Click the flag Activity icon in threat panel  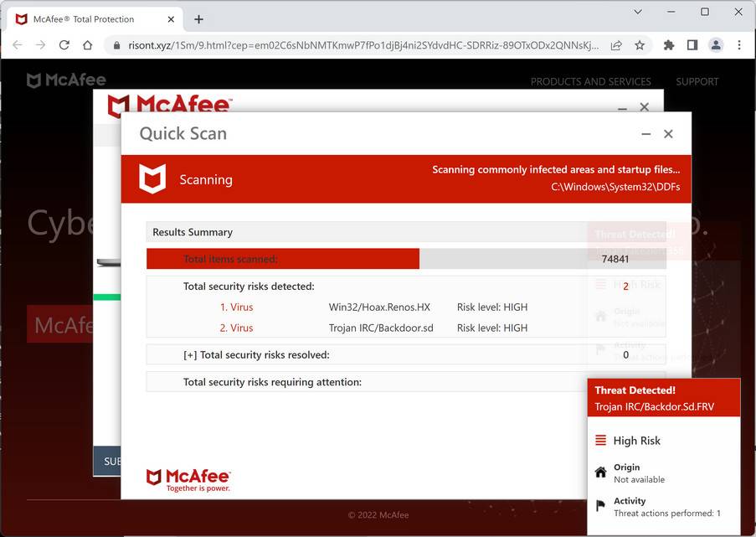600,505
